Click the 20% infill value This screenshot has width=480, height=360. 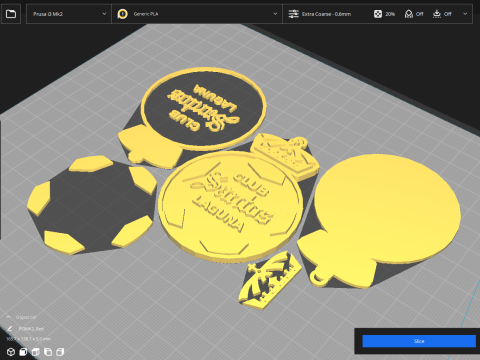click(x=390, y=14)
